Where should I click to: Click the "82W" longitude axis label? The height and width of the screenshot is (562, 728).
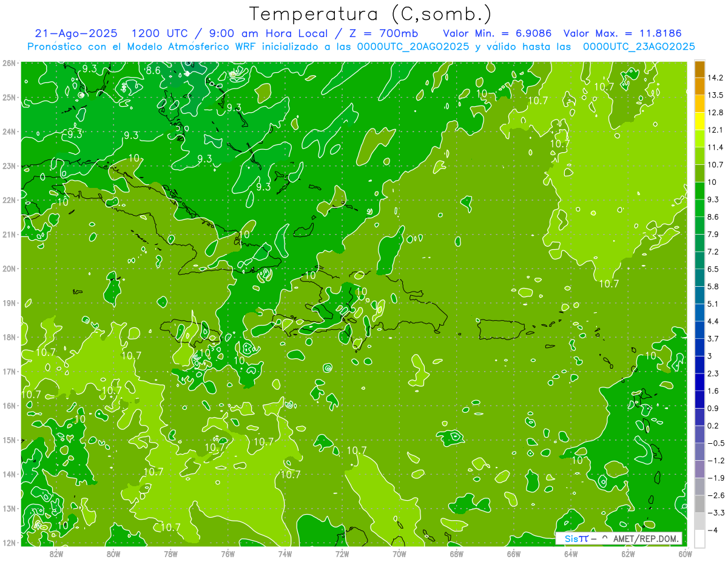coord(56,554)
